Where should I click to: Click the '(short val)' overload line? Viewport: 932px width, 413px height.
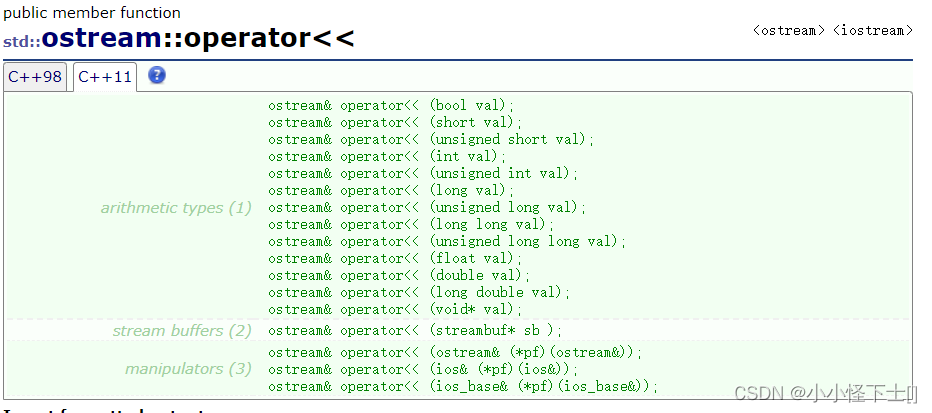[x=395, y=123]
